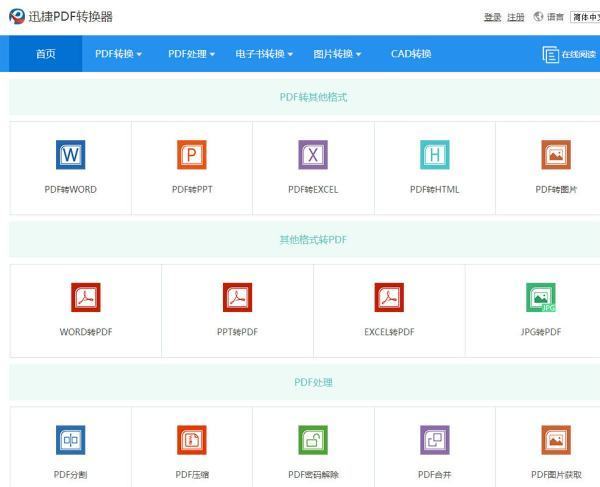The image size is (600, 487).
Task: Click the PDF转EXCEL label
Action: click(313, 189)
